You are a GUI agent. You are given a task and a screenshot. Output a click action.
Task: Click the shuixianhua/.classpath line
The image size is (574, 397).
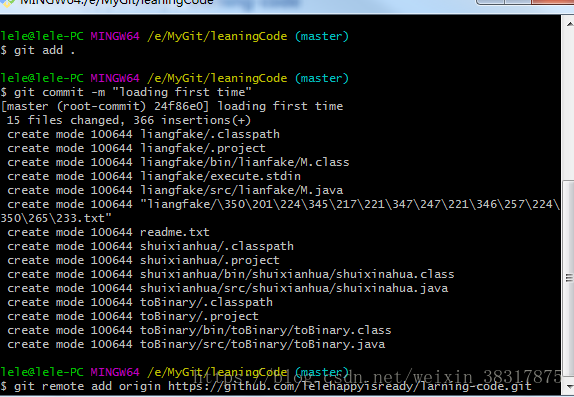click(x=150, y=246)
